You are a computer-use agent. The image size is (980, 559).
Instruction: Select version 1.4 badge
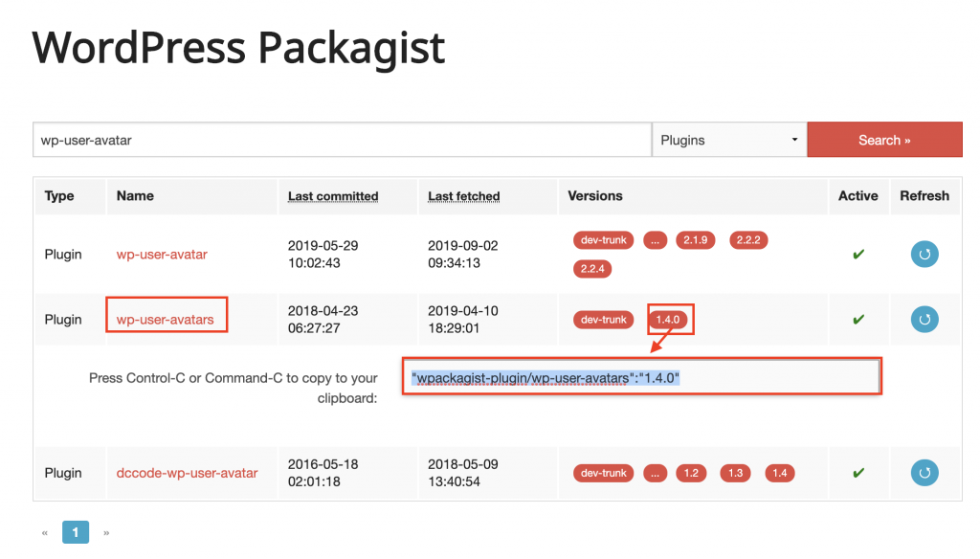coord(780,473)
